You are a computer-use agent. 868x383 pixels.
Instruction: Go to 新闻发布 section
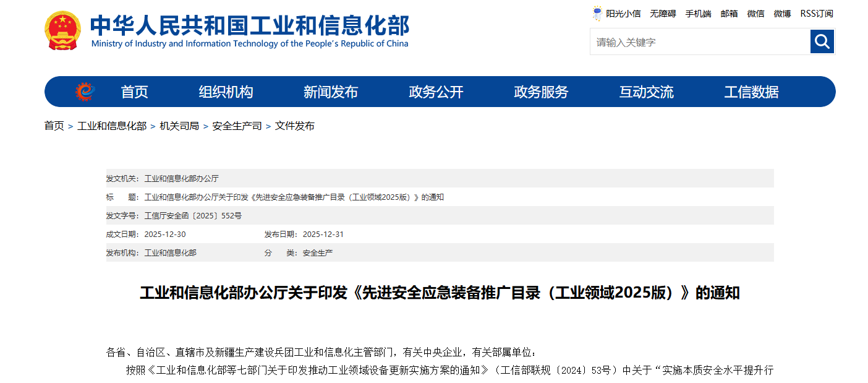[331, 92]
